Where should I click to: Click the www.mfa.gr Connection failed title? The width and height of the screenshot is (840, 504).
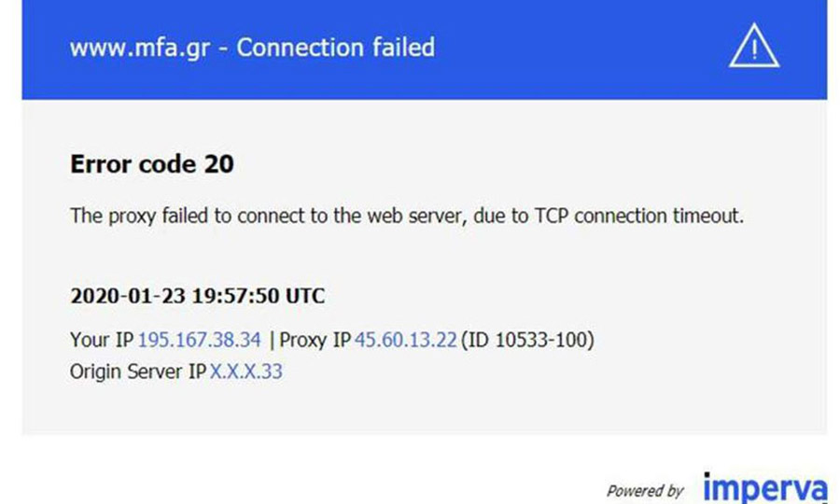coord(252,48)
